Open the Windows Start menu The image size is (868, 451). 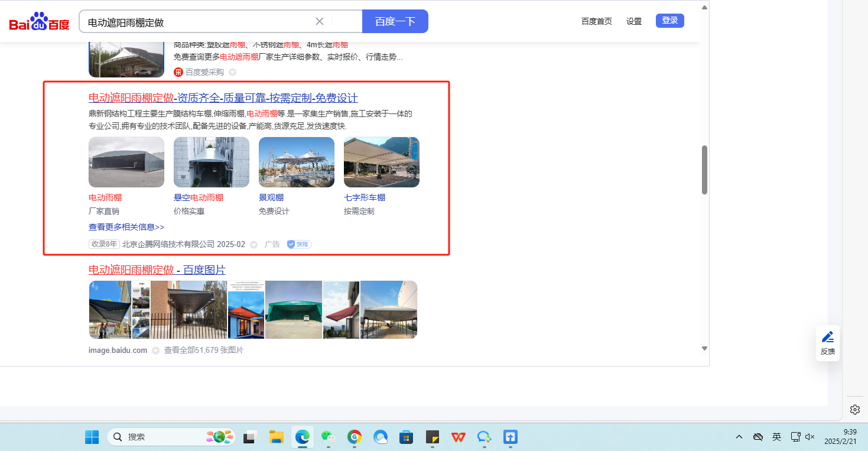coord(92,437)
